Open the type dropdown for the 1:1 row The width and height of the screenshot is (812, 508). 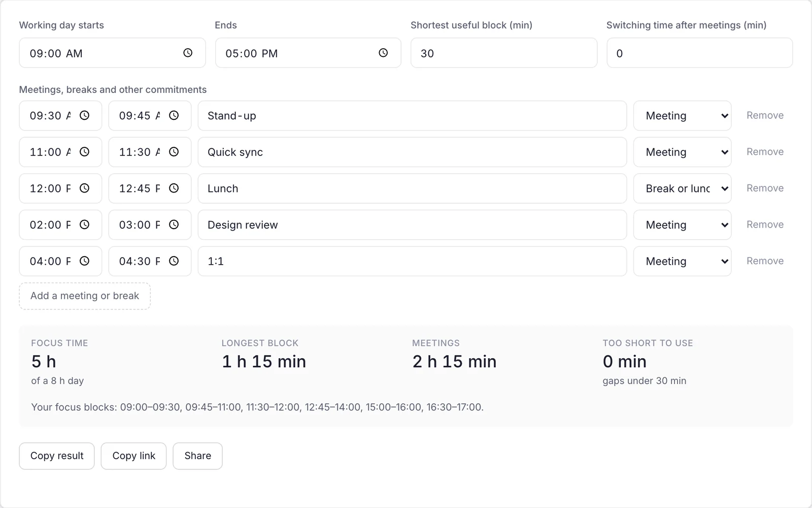pyautogui.click(x=682, y=261)
